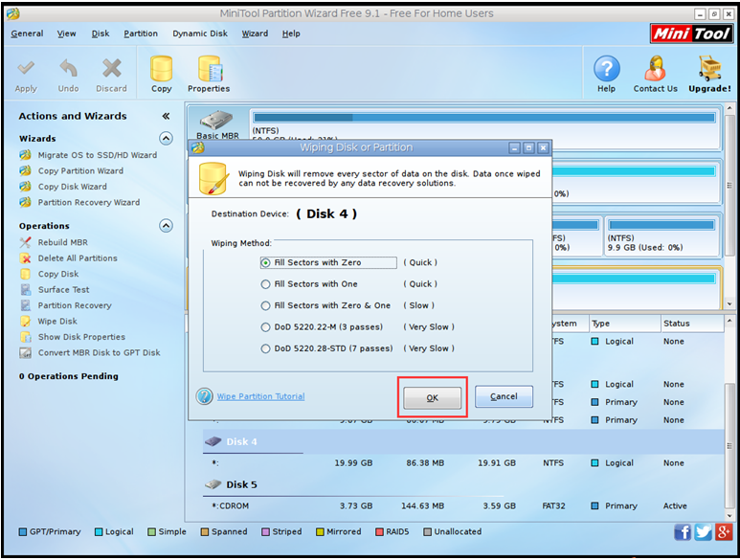Select Partition Recovery operation
The height and width of the screenshot is (560, 740).
point(75,305)
